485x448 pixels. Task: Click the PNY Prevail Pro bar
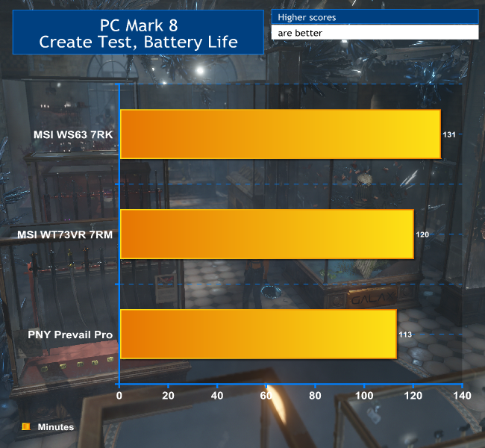[x=258, y=334]
